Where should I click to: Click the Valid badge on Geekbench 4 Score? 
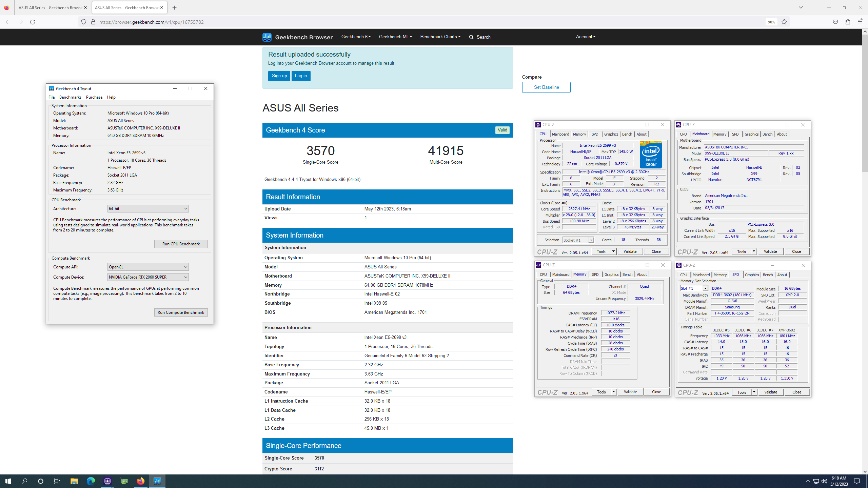[502, 130]
